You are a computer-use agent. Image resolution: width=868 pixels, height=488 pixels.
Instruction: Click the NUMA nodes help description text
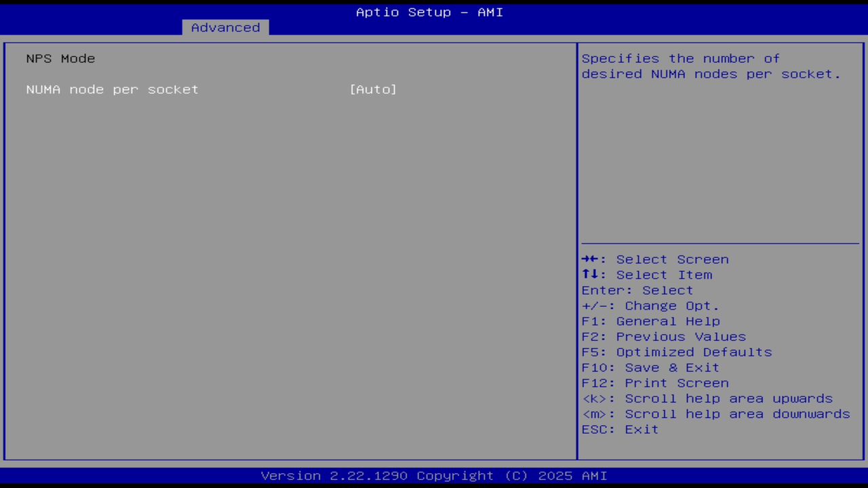pyautogui.click(x=711, y=66)
